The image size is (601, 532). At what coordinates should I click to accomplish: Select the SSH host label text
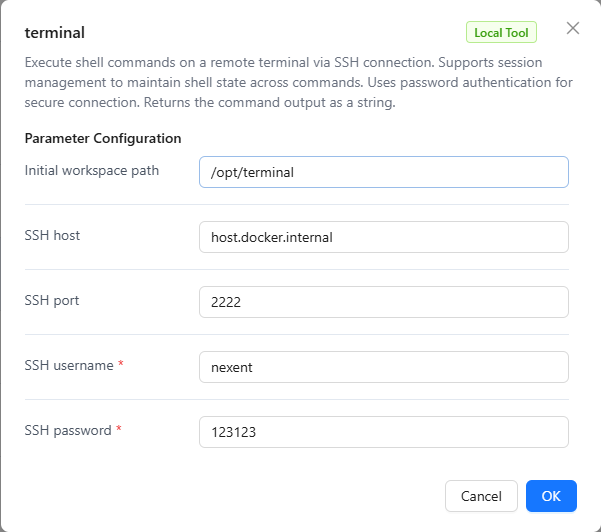52,236
